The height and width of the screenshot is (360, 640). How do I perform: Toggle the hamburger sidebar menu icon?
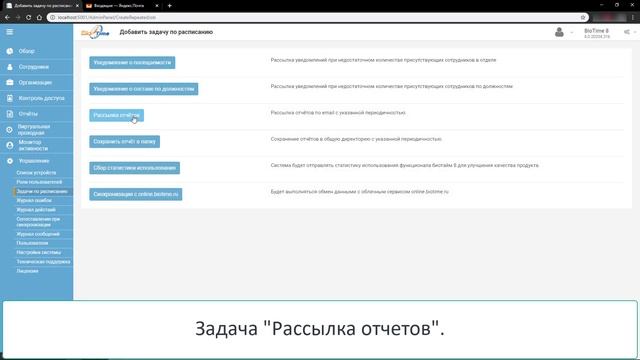9,32
